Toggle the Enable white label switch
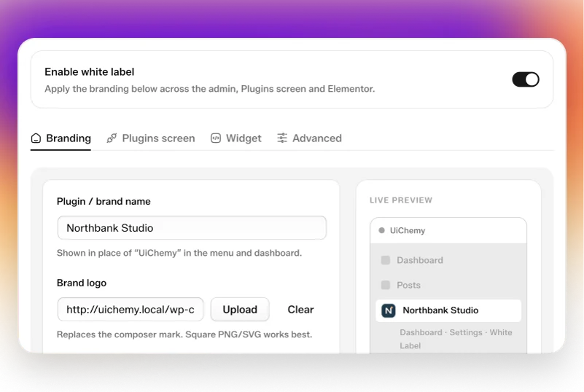 click(526, 79)
